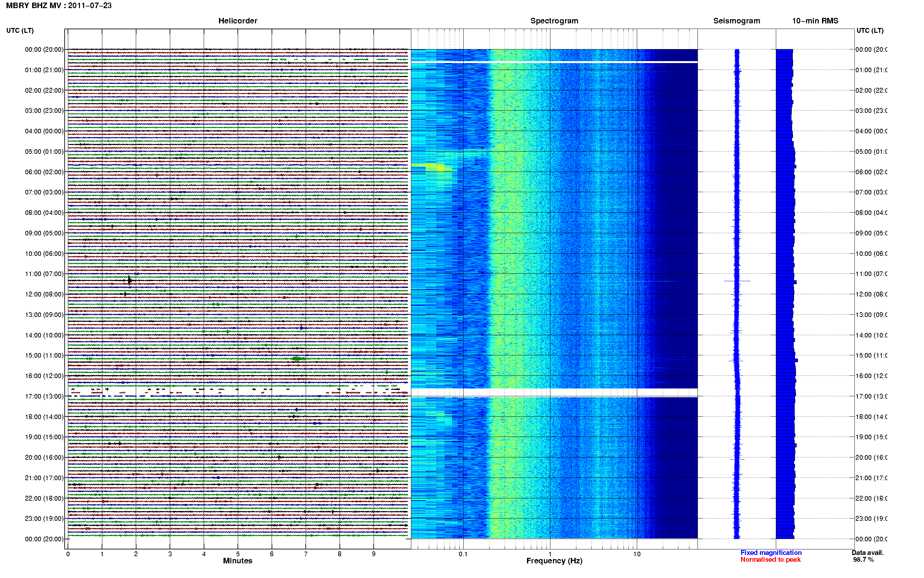Click the left 01:00 (21:00) time label
The width and height of the screenshot is (924, 578).
coord(44,70)
